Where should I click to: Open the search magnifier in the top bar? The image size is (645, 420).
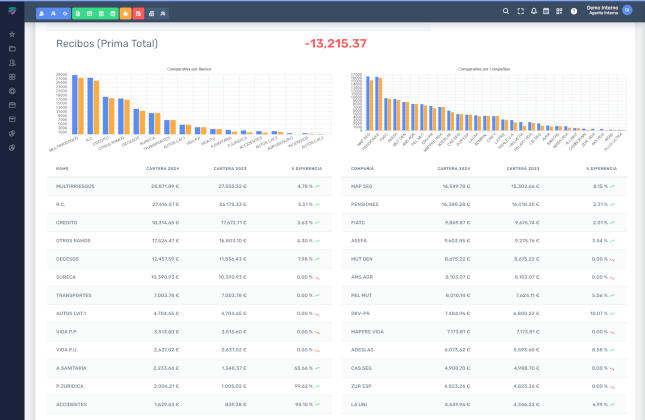506,11
